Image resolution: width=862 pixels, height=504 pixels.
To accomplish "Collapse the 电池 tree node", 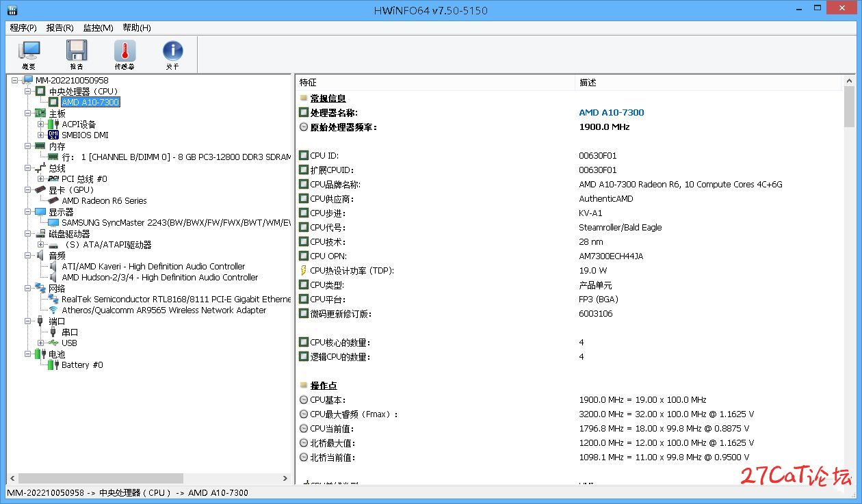I will click(x=28, y=354).
